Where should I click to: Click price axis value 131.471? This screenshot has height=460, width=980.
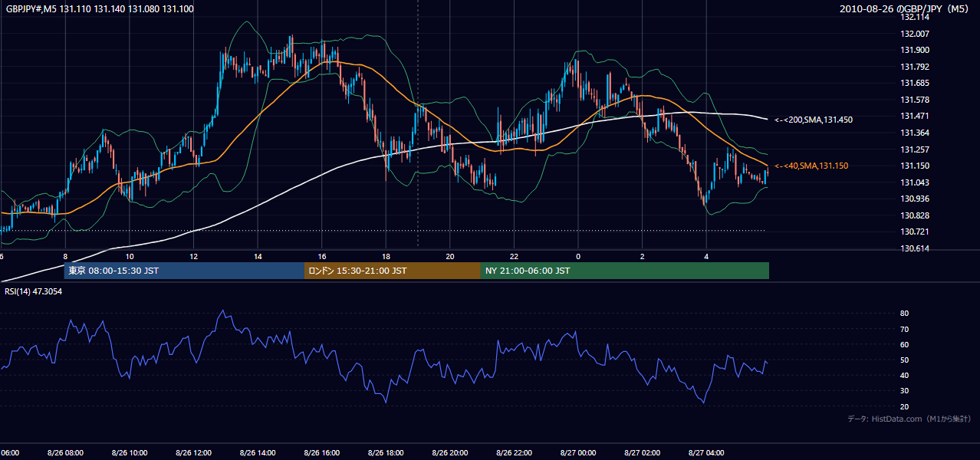pyautogui.click(x=914, y=116)
